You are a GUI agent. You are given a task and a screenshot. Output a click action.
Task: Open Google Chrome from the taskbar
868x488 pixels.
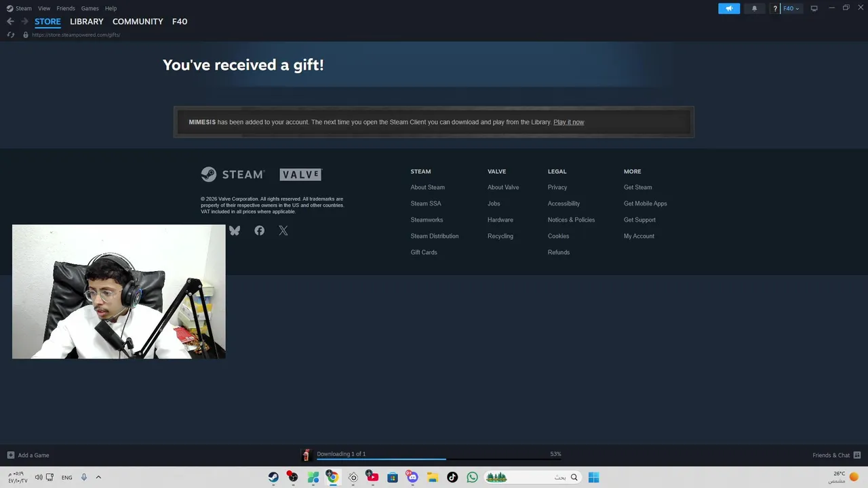pos(333,477)
